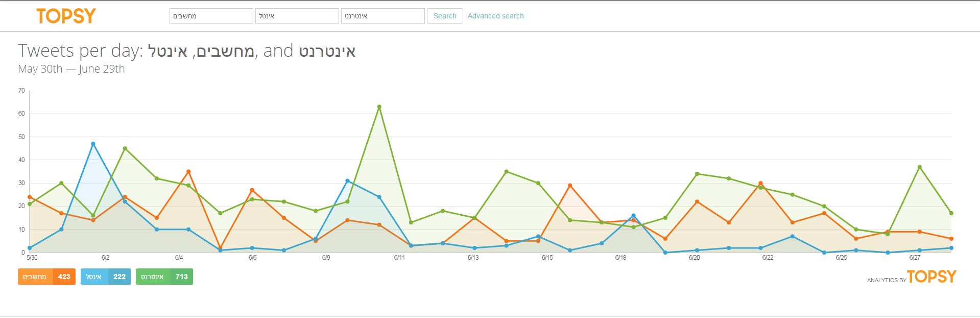
Task: Select the orange data point at 29 after 6/15
Action: [x=570, y=186]
